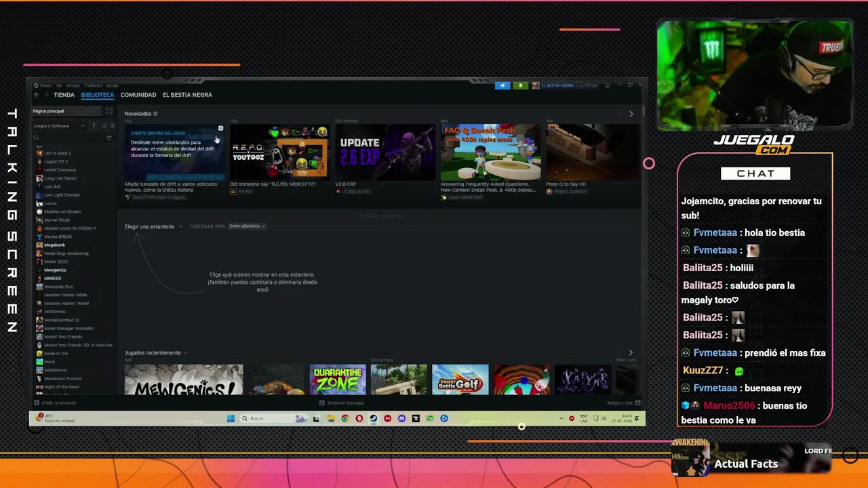Go to TIENDA tab

(64, 95)
